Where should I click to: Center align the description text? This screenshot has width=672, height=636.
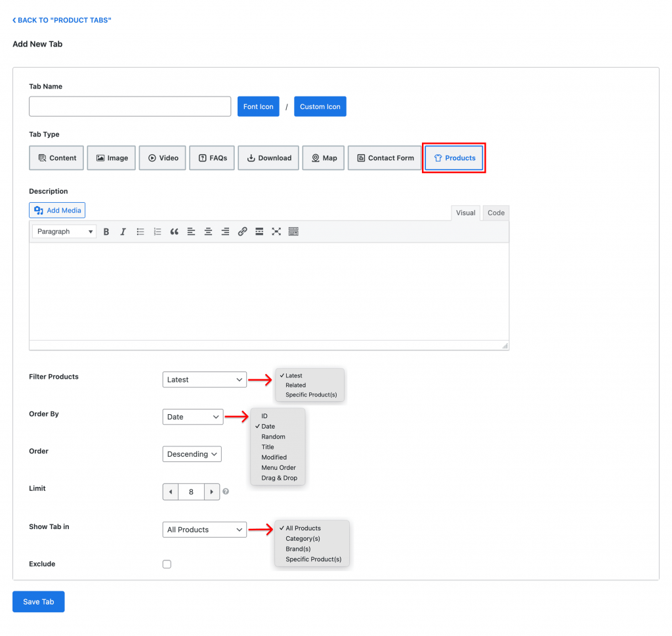[x=208, y=232]
